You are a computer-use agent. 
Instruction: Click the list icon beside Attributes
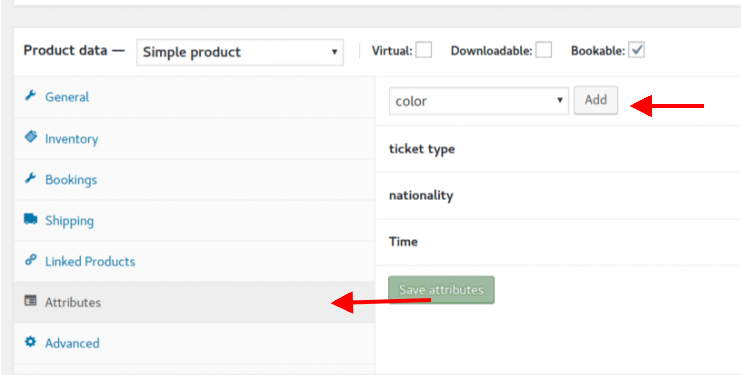[30, 301]
